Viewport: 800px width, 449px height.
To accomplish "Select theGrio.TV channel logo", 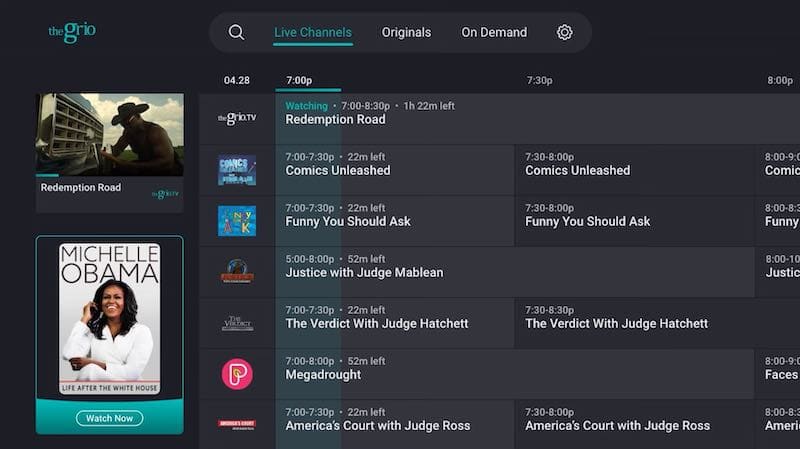I will point(237,118).
